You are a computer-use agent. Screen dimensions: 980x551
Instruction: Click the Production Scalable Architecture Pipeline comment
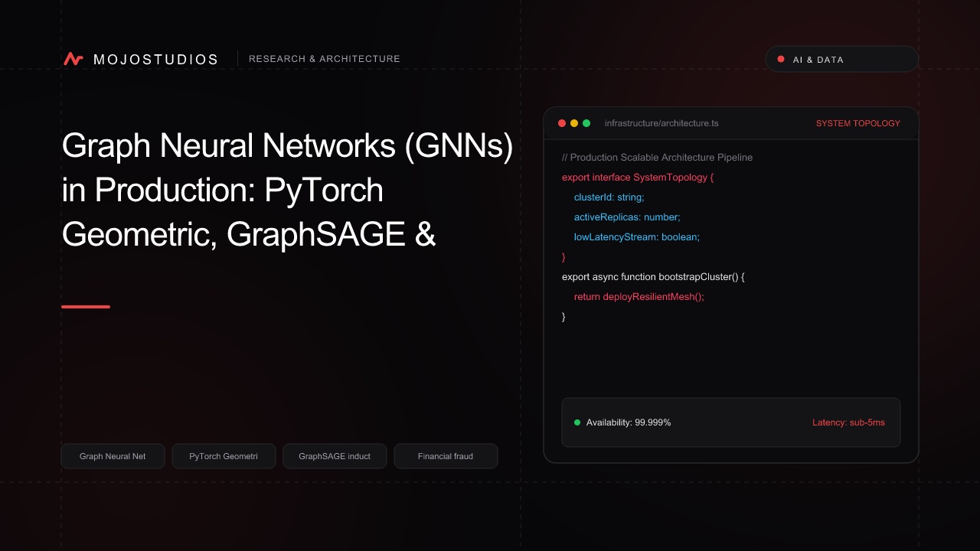tap(657, 157)
